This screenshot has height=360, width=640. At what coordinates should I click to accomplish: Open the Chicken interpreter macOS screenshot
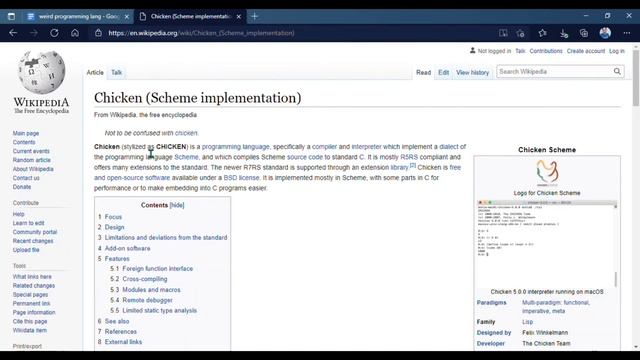[547, 244]
